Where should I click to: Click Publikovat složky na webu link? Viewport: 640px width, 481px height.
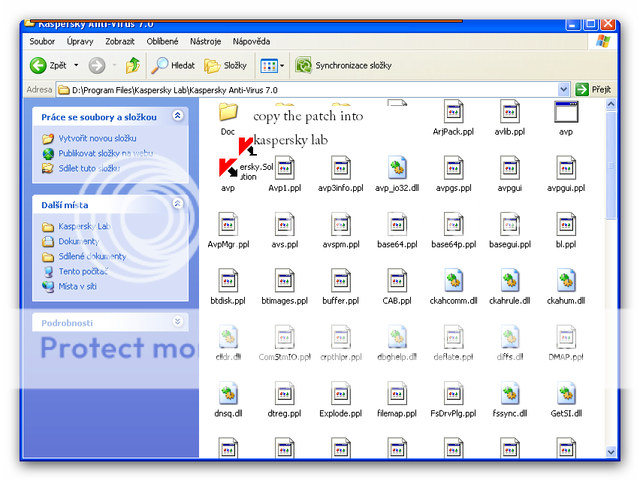105,154
